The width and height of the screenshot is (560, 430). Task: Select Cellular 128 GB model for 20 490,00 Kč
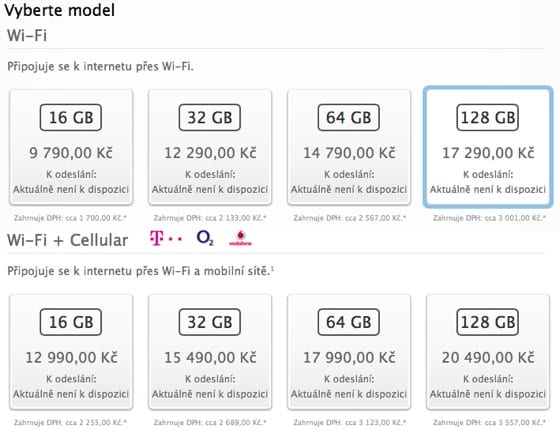[488, 352]
